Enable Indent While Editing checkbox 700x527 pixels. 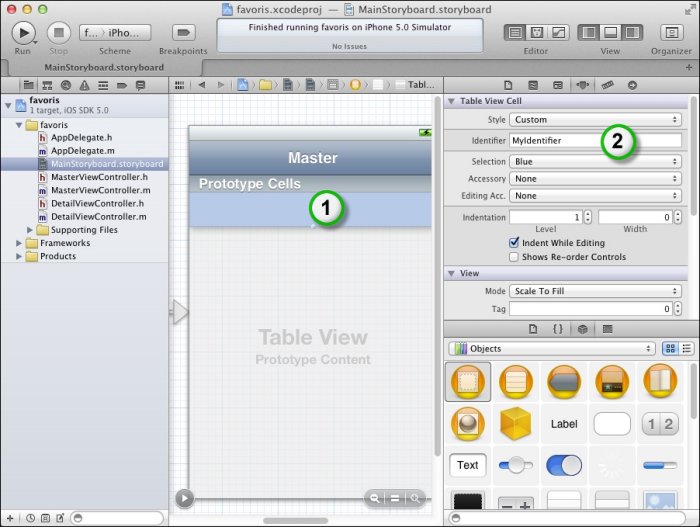514,242
